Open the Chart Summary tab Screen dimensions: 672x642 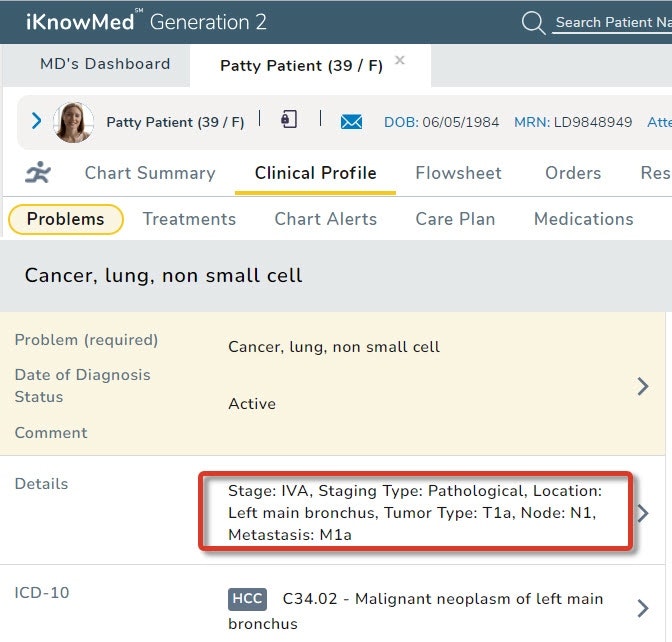tap(150, 173)
